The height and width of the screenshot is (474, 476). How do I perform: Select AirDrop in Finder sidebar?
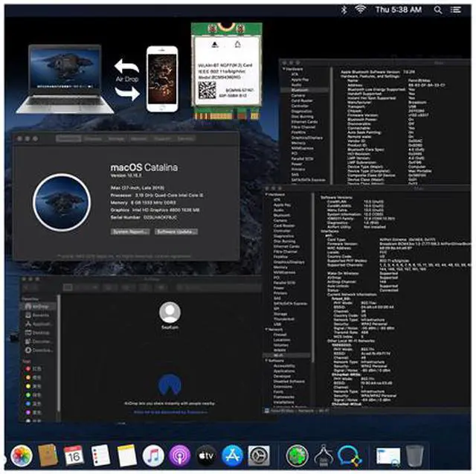38,306
